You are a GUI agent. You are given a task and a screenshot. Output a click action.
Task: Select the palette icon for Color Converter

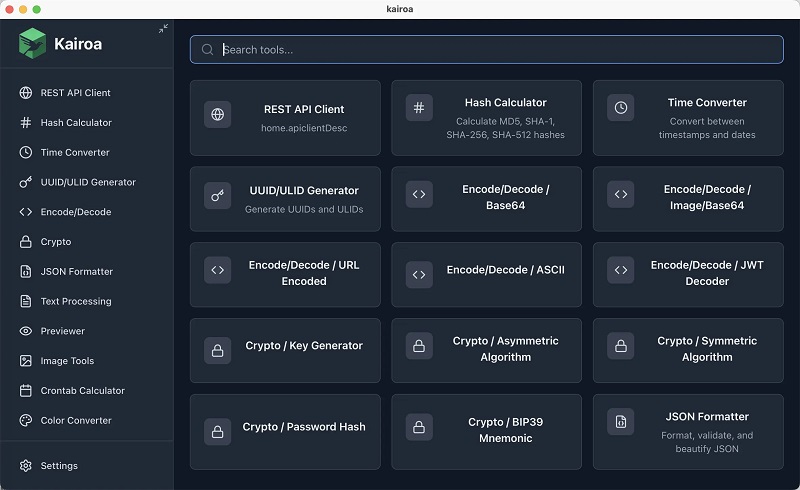tap(26, 420)
